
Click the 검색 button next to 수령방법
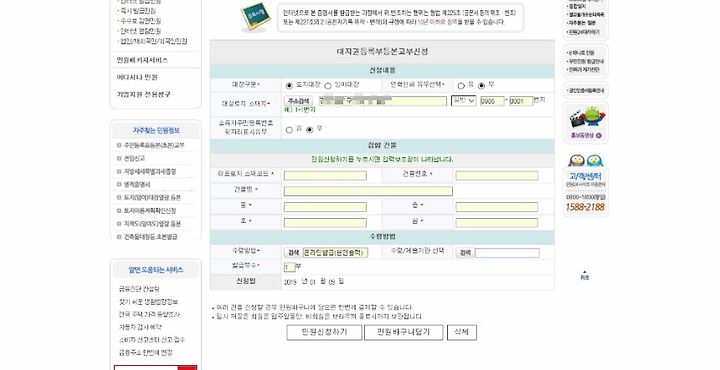[292, 252]
